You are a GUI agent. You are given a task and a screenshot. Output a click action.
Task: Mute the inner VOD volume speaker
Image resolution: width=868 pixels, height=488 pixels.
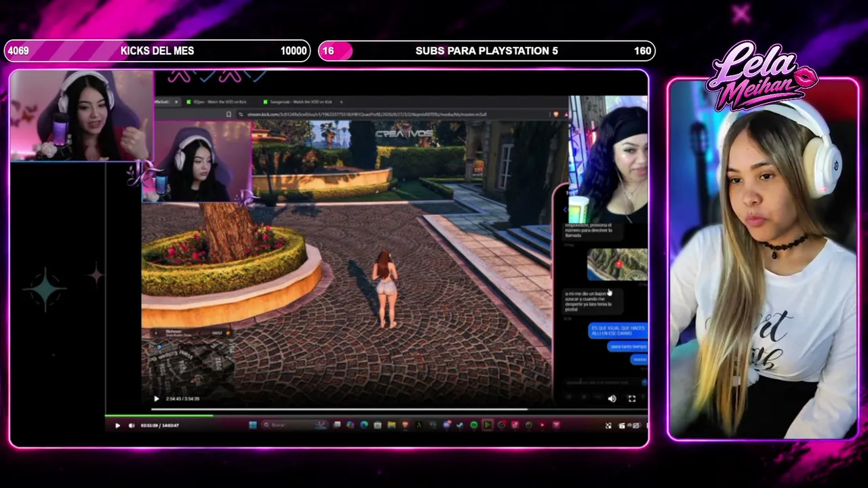click(612, 399)
